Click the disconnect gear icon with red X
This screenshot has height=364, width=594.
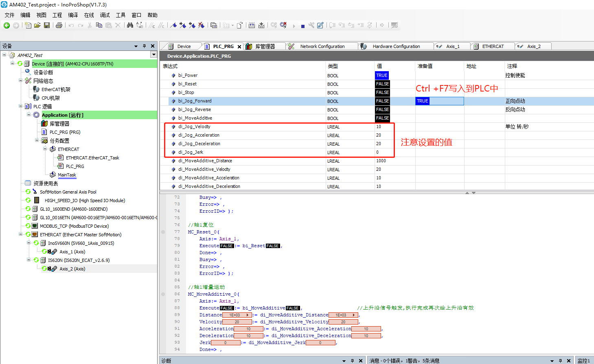click(x=283, y=25)
